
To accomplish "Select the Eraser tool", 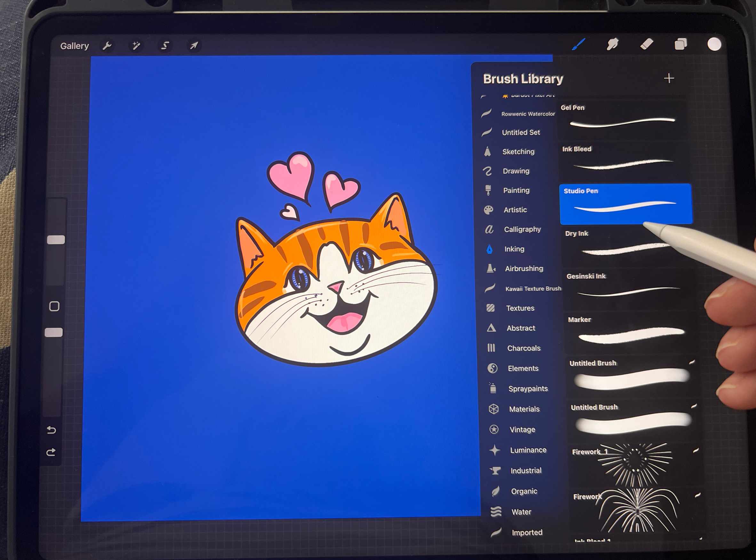I will click(647, 44).
